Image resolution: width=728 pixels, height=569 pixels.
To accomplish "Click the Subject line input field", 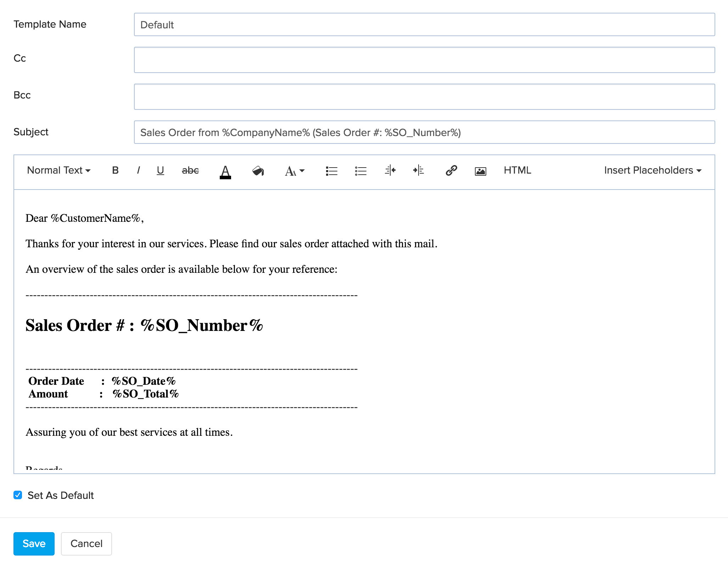I will click(423, 132).
